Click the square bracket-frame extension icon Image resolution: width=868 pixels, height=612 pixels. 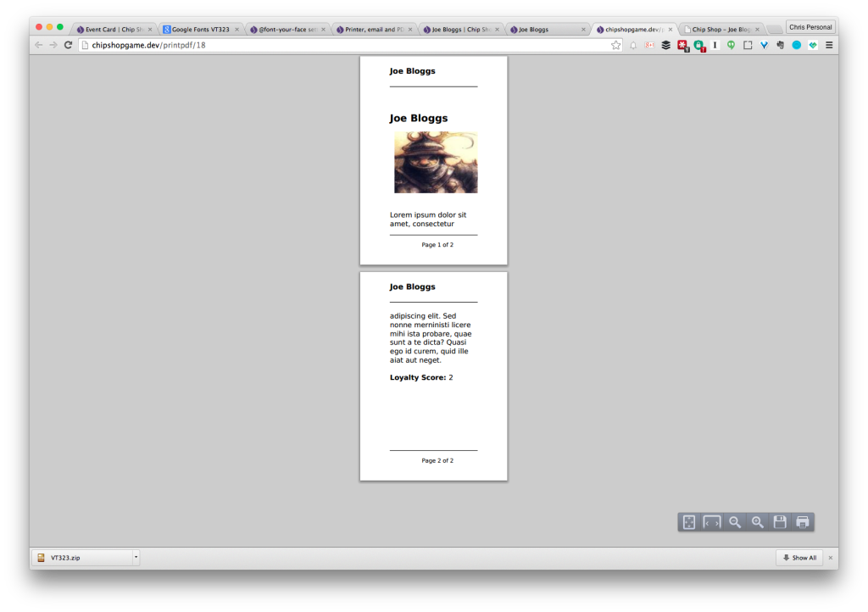748,45
